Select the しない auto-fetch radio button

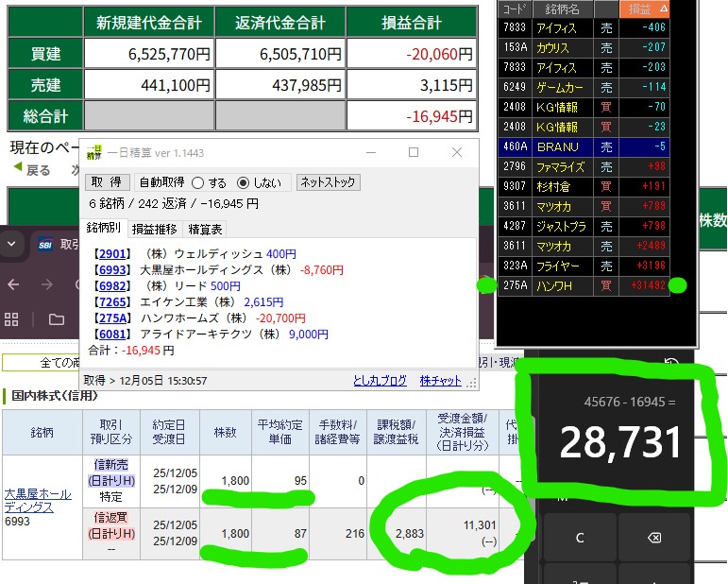[243, 182]
